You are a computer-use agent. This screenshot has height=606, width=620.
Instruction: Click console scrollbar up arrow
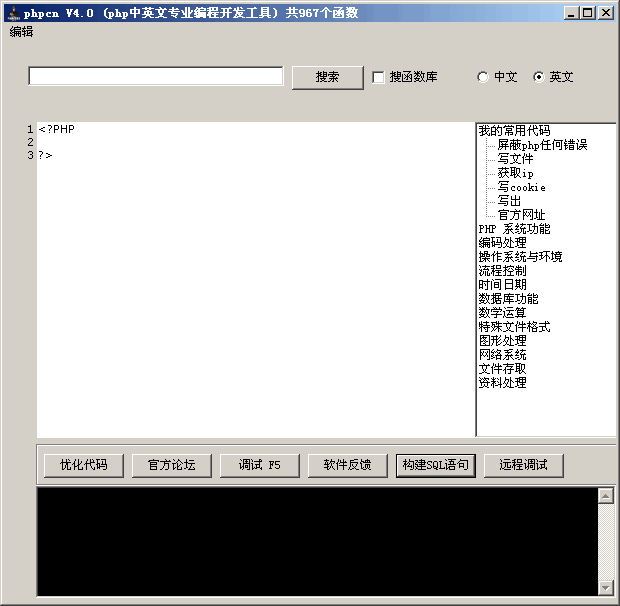tap(605, 496)
